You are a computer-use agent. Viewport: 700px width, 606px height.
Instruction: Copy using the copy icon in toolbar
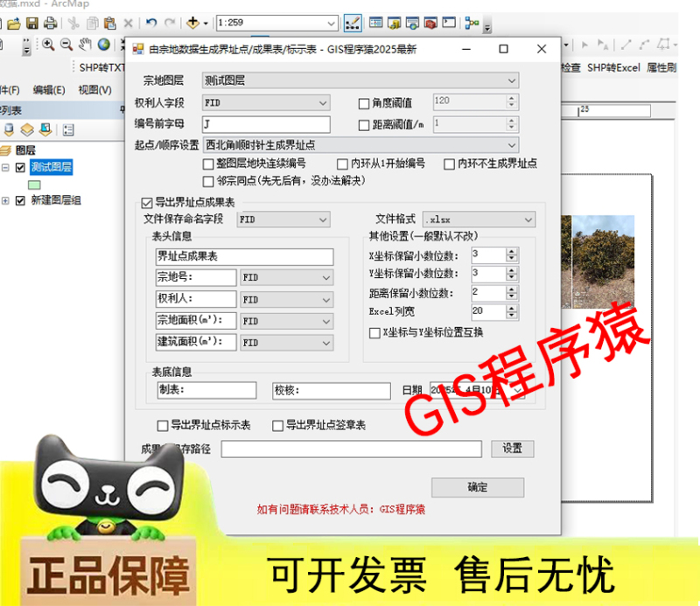pyautogui.click(x=93, y=24)
